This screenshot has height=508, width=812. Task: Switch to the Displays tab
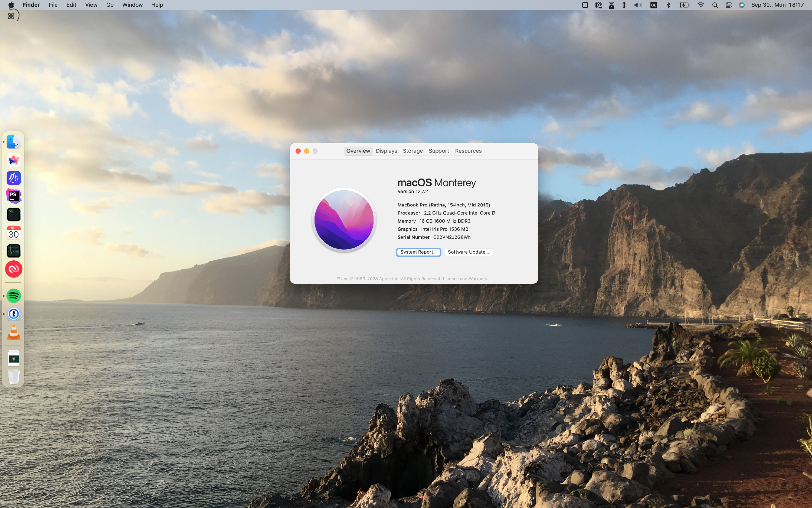pos(386,151)
